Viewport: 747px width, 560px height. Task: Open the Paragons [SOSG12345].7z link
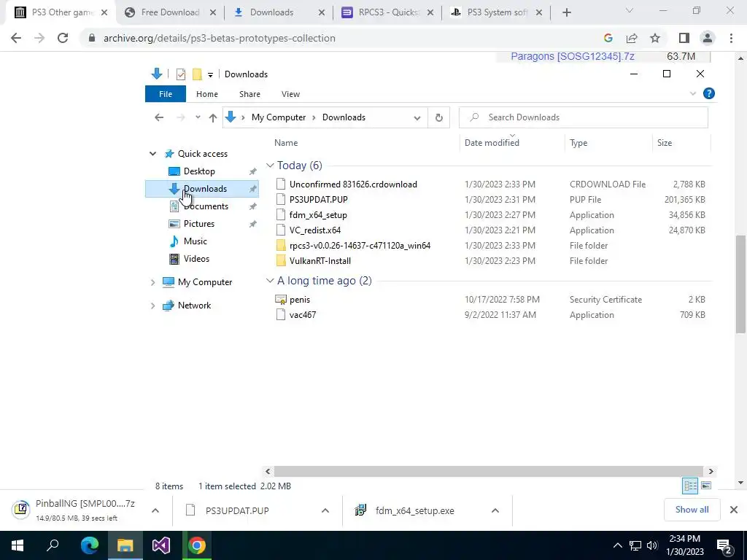click(572, 56)
